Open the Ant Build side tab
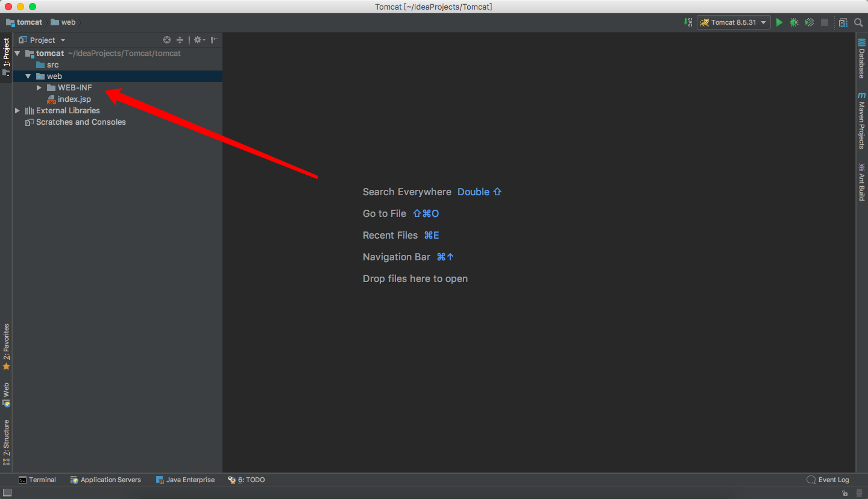Screen dimensions: 868x499 (x=861, y=181)
